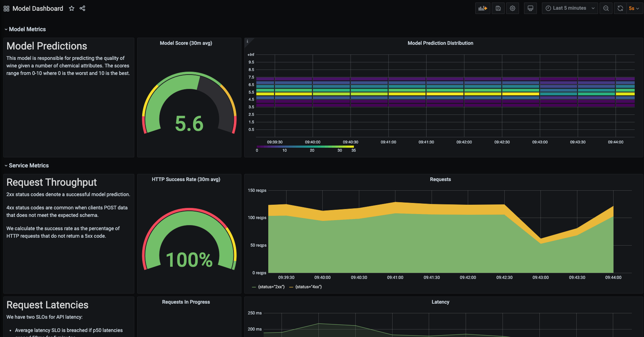This screenshot has width=644, height=337.
Task: Open dashboard settings via the gear icon
Action: pyautogui.click(x=513, y=8)
